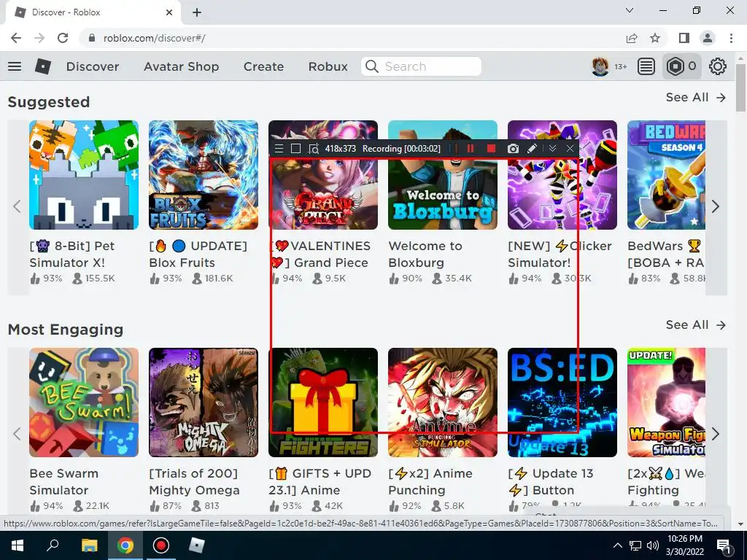The image size is (747, 560).
Task: Close the recorder toolbar
Action: (570, 149)
